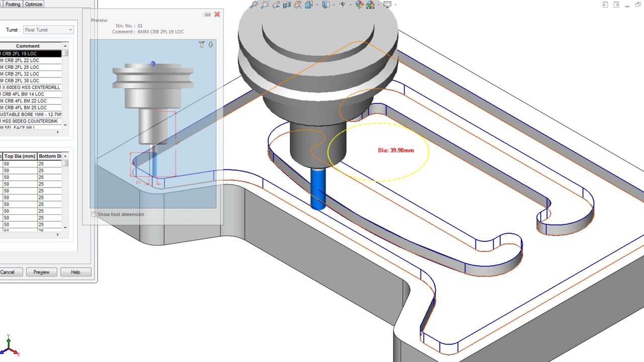Click the Previous View icon
Viewport: 644px width, 362px height.
click(x=276, y=5)
